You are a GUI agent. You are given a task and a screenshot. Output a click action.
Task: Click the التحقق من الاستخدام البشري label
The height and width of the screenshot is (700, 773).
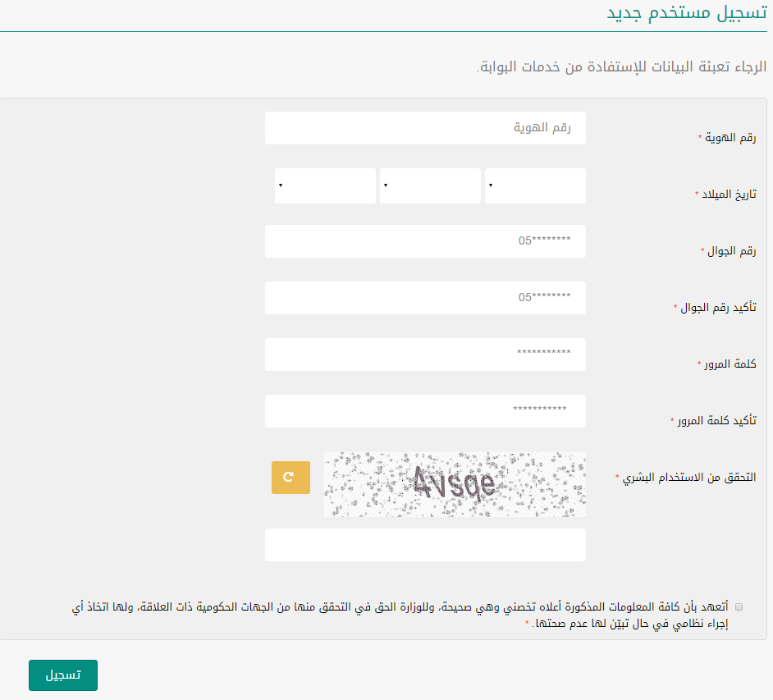click(x=688, y=477)
